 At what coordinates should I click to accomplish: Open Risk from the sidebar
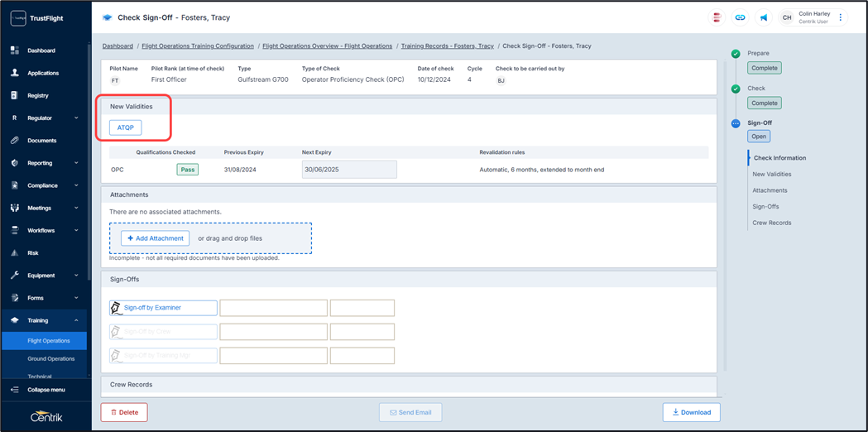tap(33, 253)
